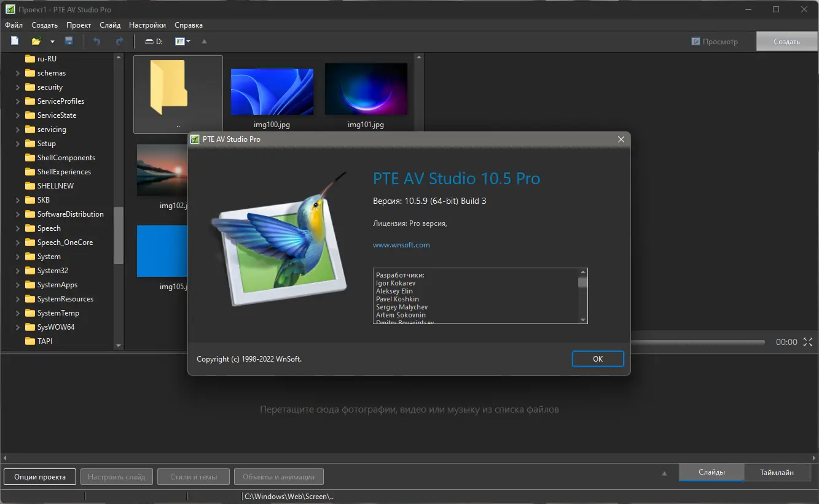
Task: Click the folder icon beside ShellComponents
Action: pyautogui.click(x=29, y=158)
